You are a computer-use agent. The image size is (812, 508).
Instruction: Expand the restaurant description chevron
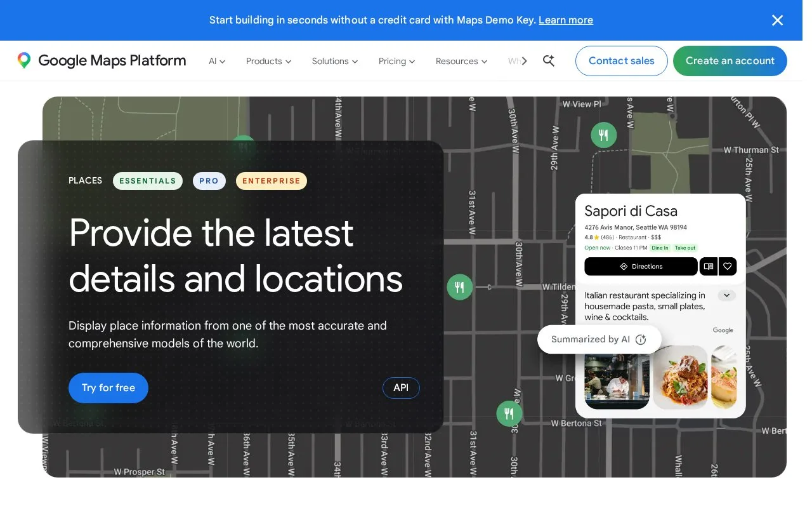coord(727,295)
